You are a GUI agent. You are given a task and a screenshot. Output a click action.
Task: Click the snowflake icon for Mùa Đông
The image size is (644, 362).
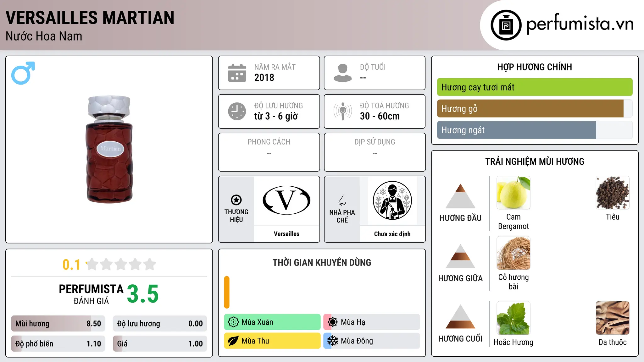333,341
